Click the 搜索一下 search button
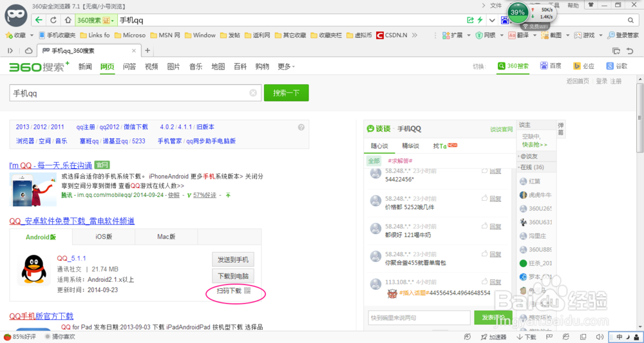The width and height of the screenshot is (644, 343). click(x=287, y=93)
